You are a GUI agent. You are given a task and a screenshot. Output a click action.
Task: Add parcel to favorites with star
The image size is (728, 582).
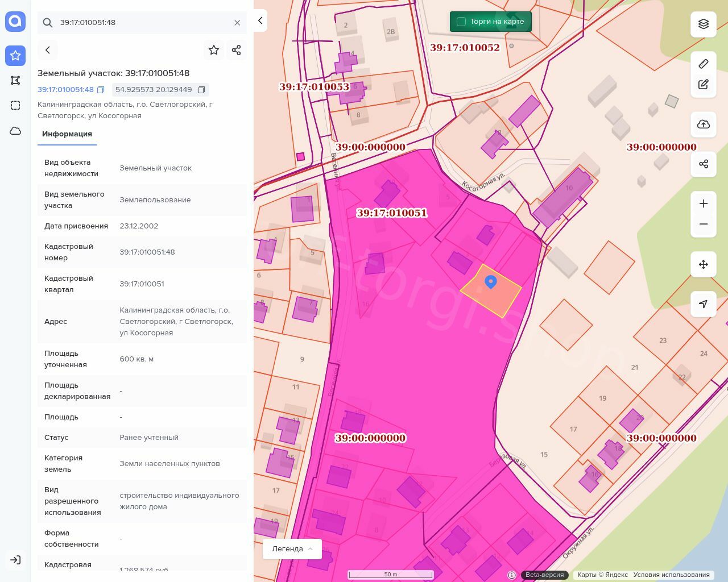pos(214,50)
